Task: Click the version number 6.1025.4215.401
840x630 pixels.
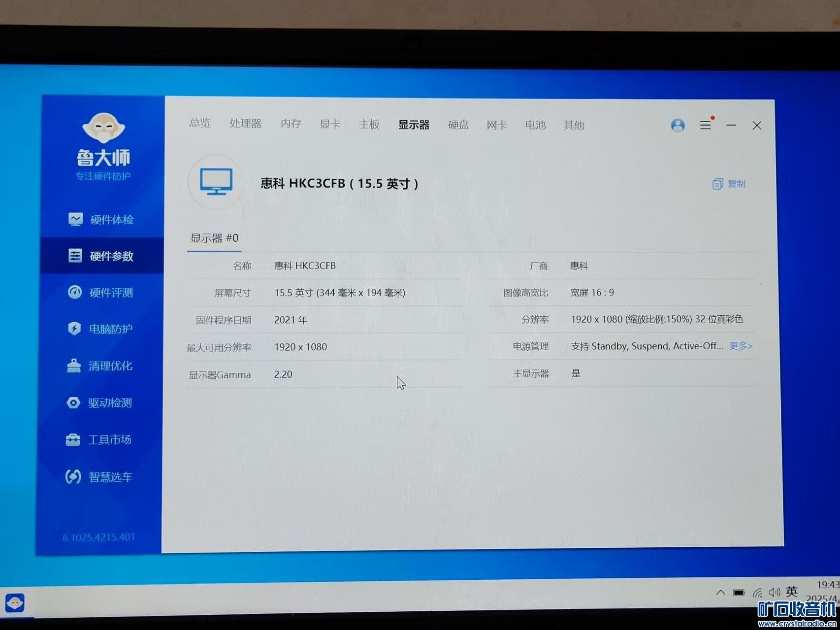Action: point(98,537)
